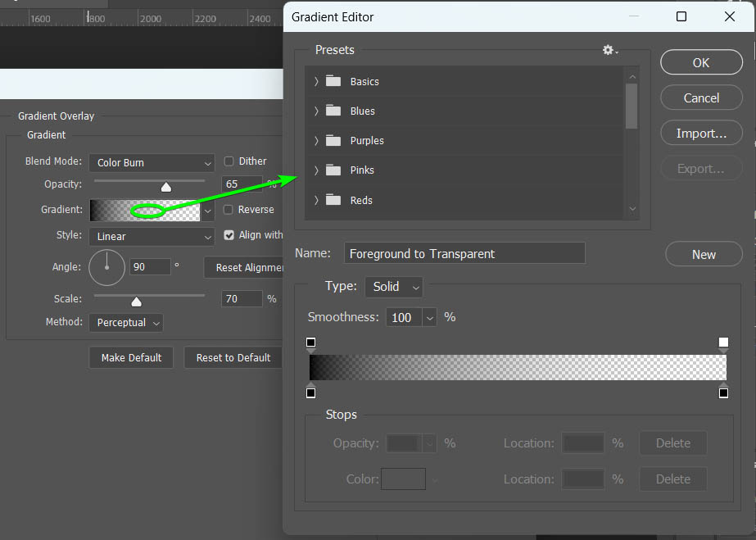The height and width of the screenshot is (540, 756).
Task: Click the Reds folder icon
Action: pos(333,200)
